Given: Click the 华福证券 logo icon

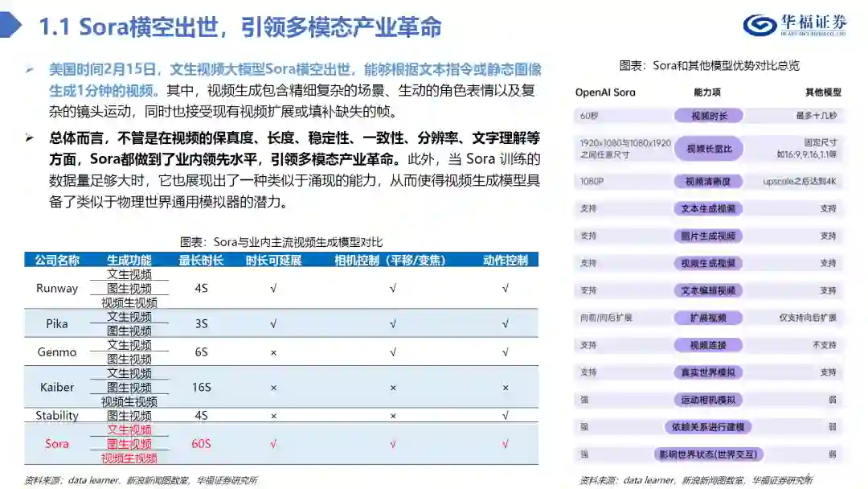Looking at the screenshot, I should 759,25.
